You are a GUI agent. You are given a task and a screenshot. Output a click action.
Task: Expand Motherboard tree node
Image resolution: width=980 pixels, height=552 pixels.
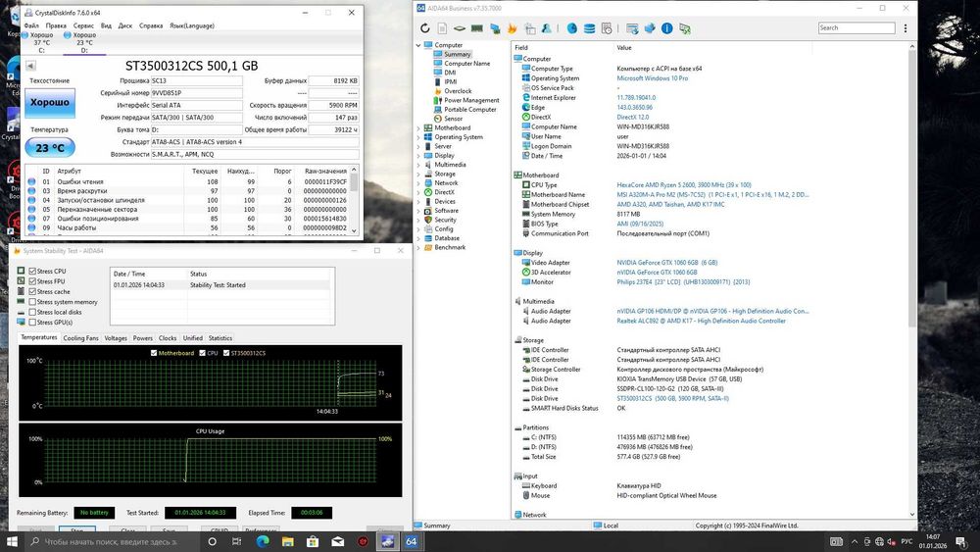click(x=418, y=127)
